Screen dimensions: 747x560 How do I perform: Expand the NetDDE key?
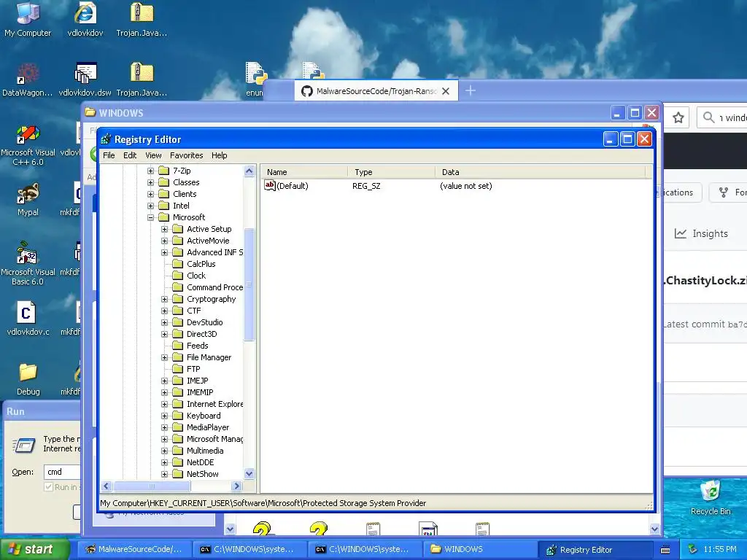(x=164, y=462)
